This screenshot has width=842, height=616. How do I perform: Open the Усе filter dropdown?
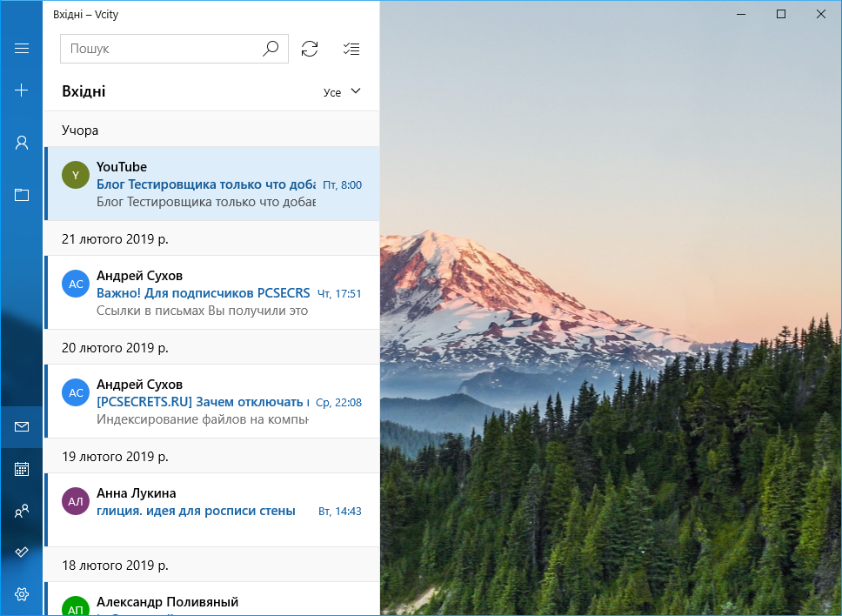342,92
